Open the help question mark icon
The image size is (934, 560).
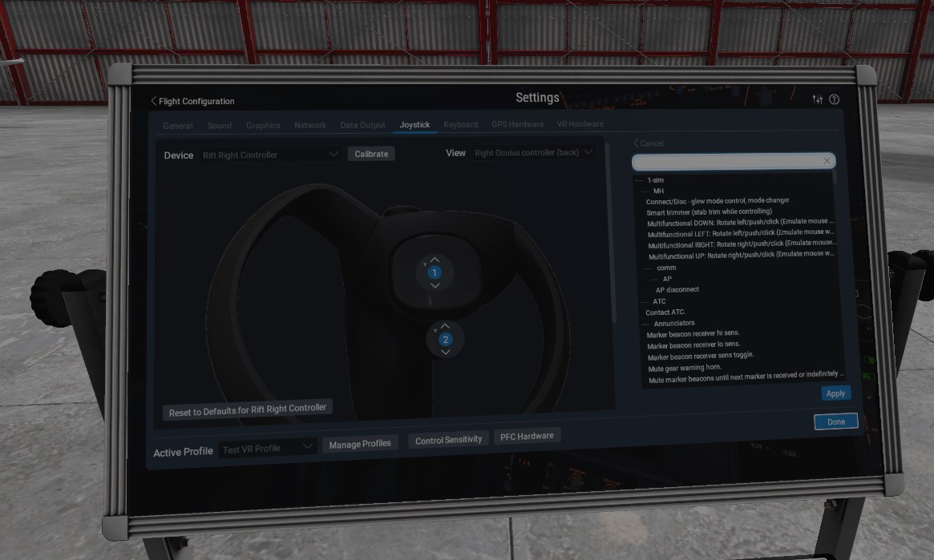[834, 99]
